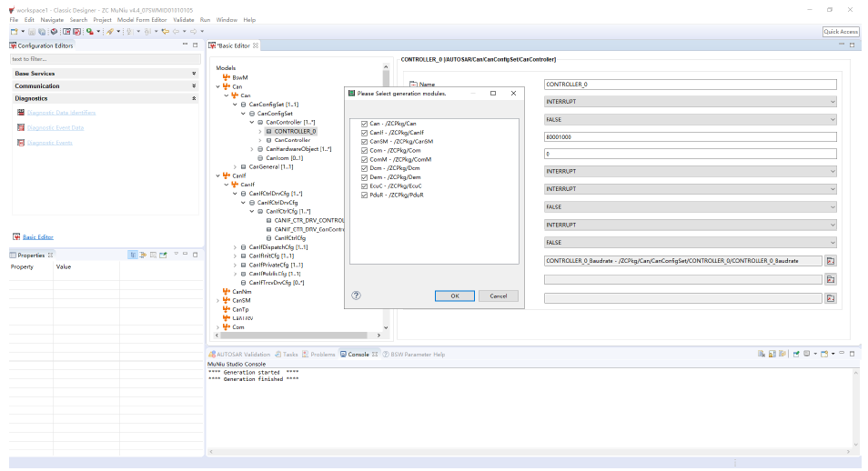The height and width of the screenshot is (471, 868).
Task: Open the first INTERRUPT dropdown below Name
Action: (x=691, y=102)
